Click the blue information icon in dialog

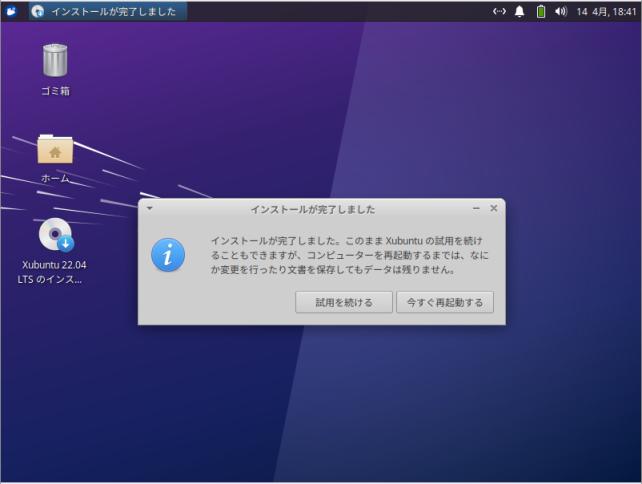click(168, 255)
